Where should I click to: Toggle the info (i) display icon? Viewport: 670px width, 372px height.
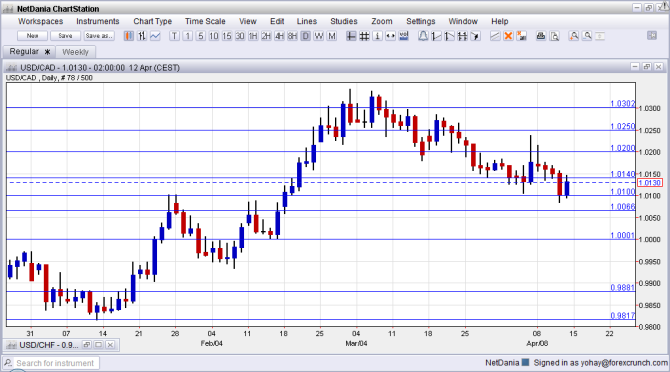click(x=377, y=36)
